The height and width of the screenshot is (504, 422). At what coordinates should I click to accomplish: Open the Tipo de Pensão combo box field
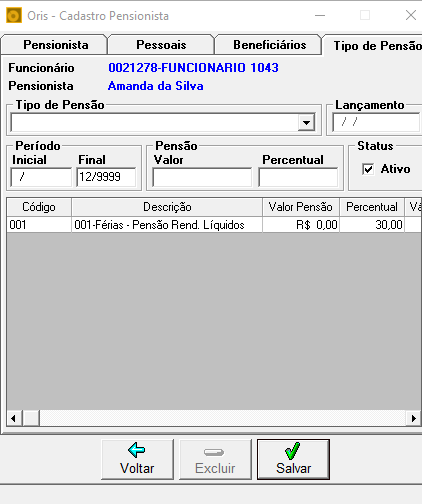pyautogui.click(x=163, y=123)
